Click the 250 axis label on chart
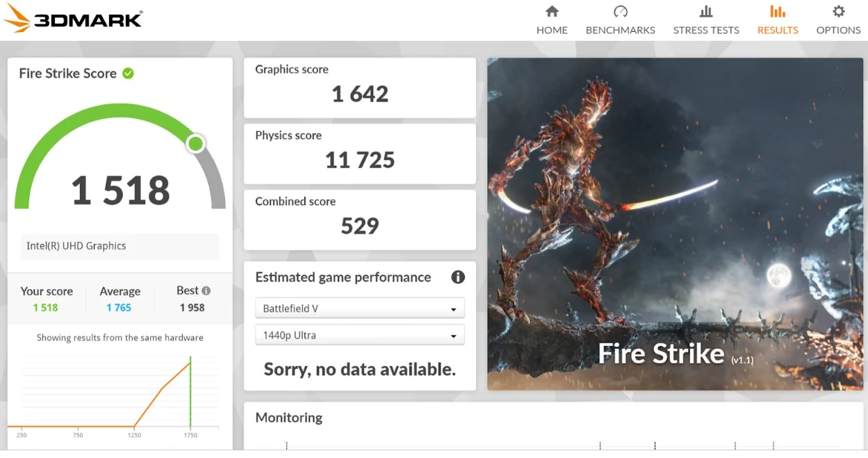868x458 pixels. point(22,435)
